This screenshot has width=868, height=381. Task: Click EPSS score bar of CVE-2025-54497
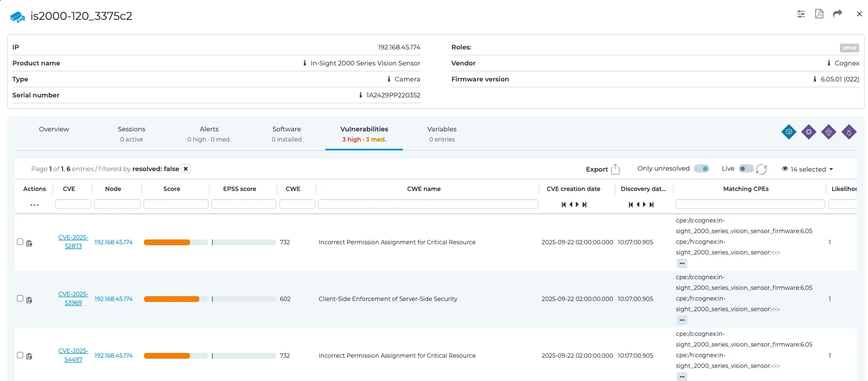click(x=243, y=356)
